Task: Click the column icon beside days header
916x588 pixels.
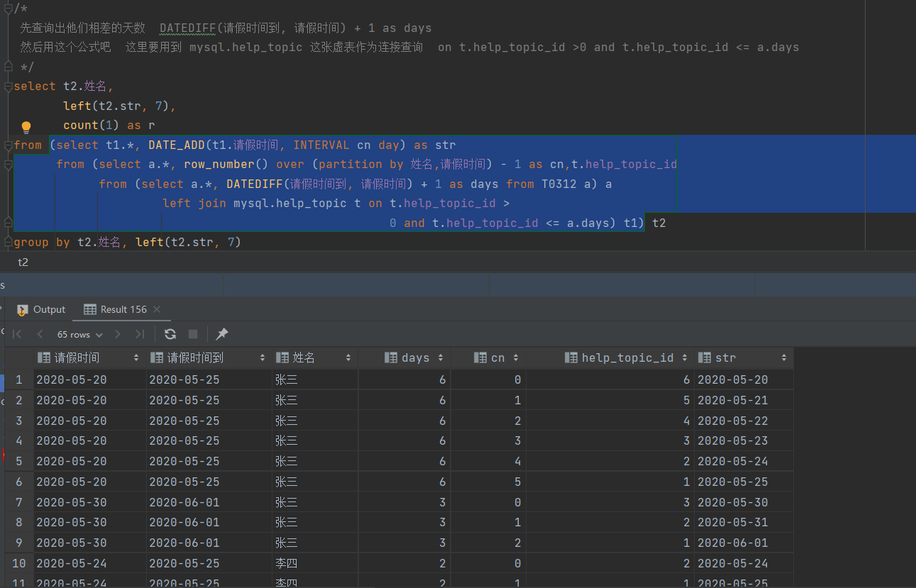Action: 391,358
